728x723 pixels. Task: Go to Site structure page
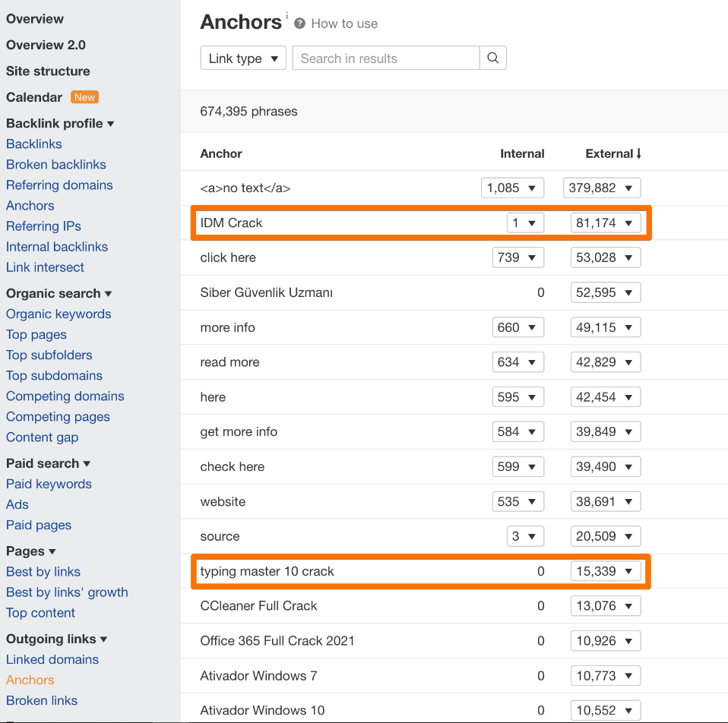[x=48, y=71]
